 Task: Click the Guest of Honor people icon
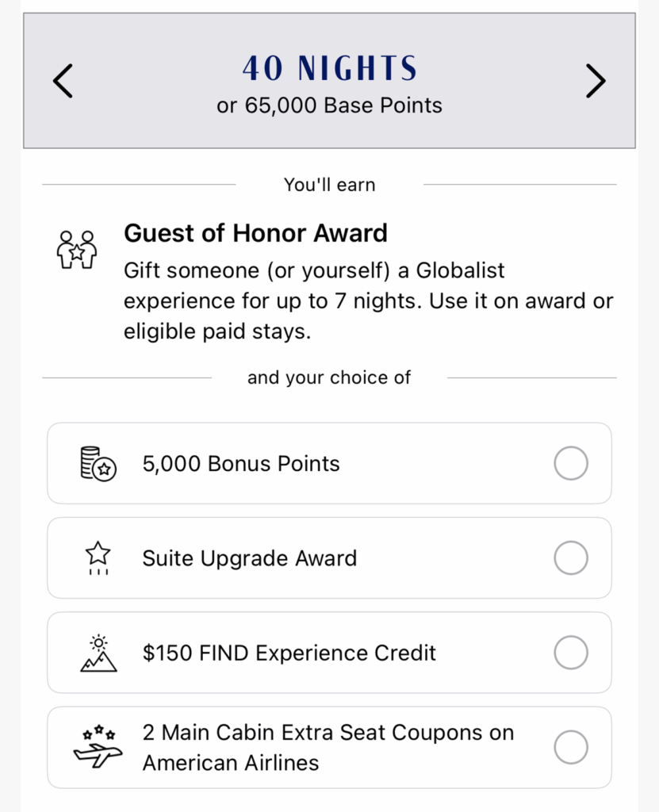[77, 249]
